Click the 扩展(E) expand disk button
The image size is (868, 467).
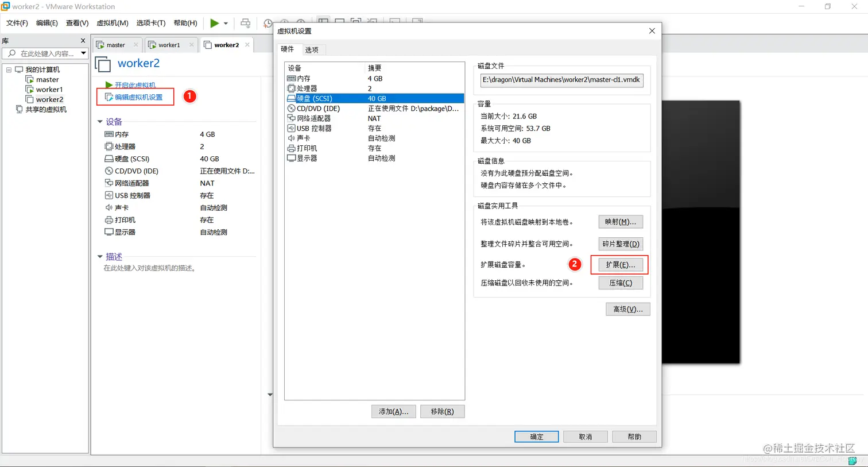(x=621, y=264)
